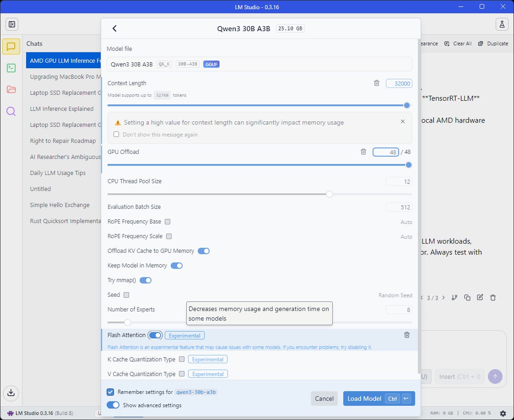Image resolution: width=514 pixels, height=420 pixels.
Task: Select AMD GPU LLM Inference chat
Action: coord(64,60)
